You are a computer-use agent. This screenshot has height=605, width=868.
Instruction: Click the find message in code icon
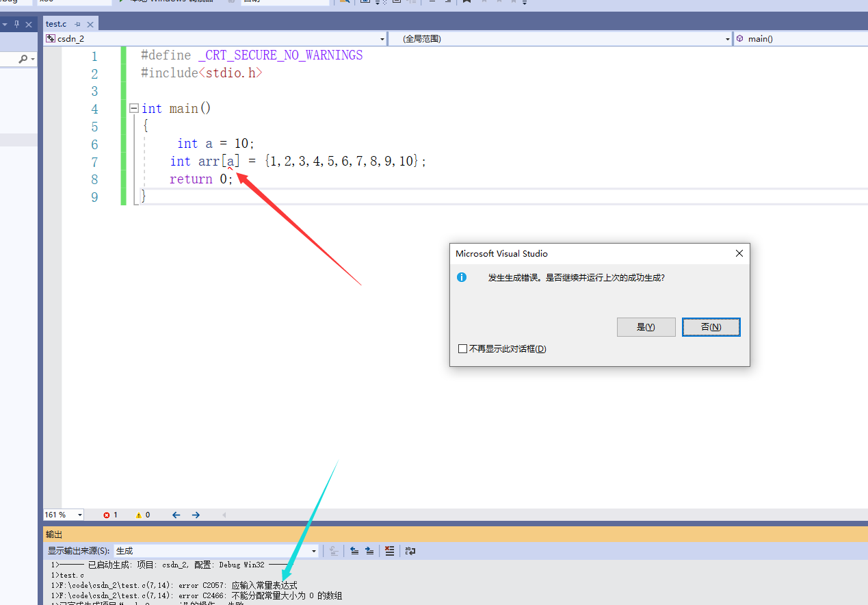334,551
